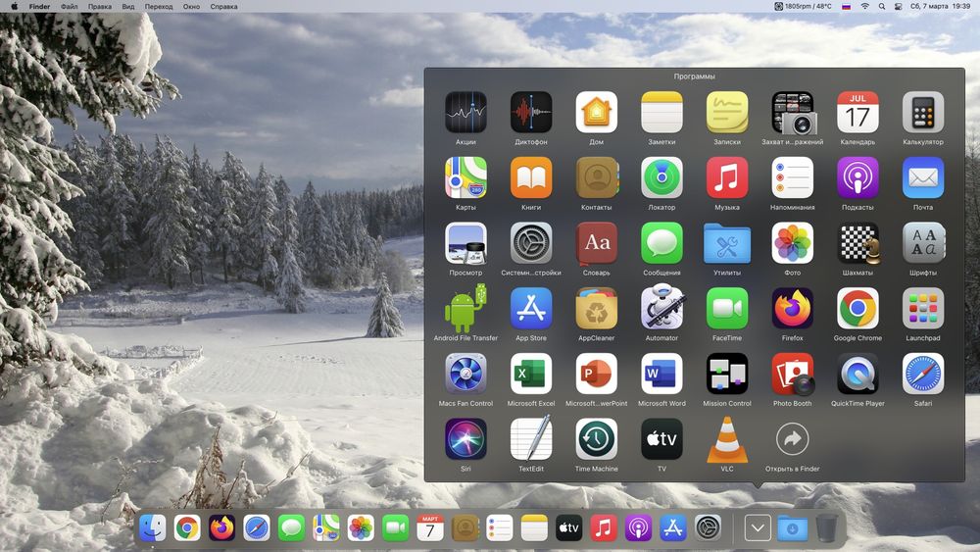Open Launchpad from the grid

(x=922, y=308)
